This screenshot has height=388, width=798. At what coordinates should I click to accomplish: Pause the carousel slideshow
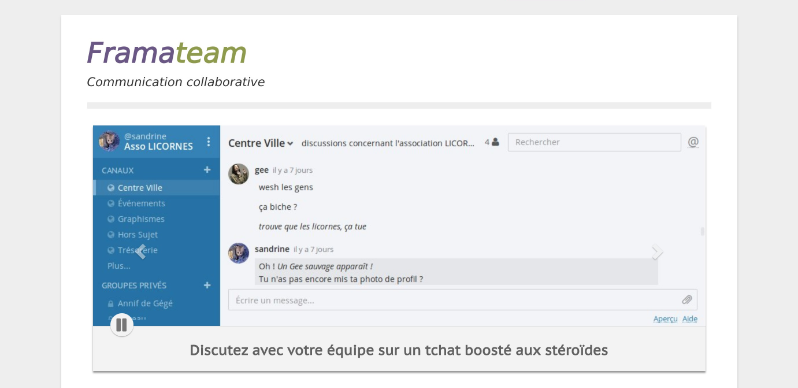pyautogui.click(x=122, y=325)
